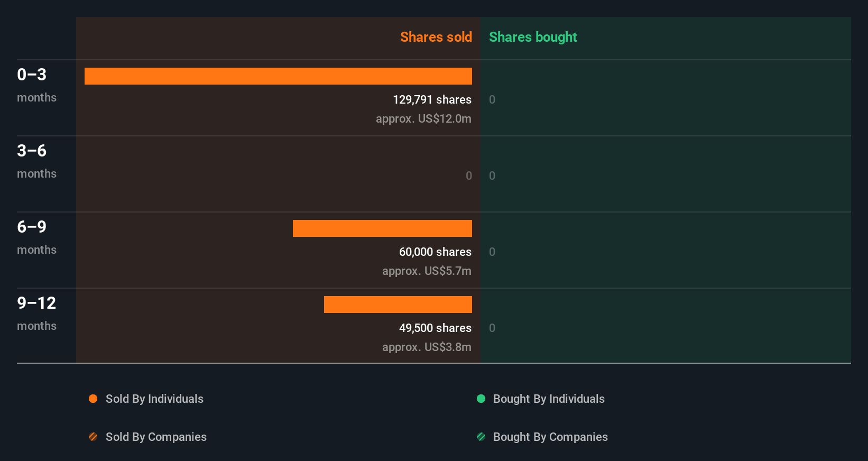Click the orange Sold By Individuals legend dot
The image size is (868, 461).
93,399
